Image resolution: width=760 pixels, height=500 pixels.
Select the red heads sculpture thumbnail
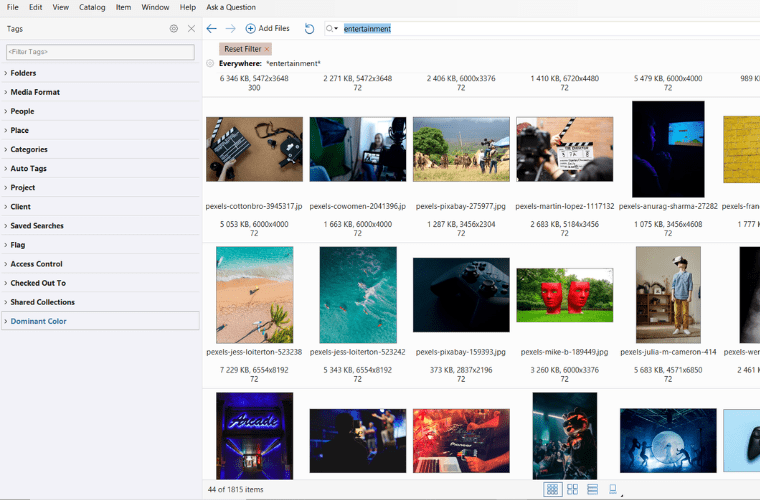coord(564,295)
